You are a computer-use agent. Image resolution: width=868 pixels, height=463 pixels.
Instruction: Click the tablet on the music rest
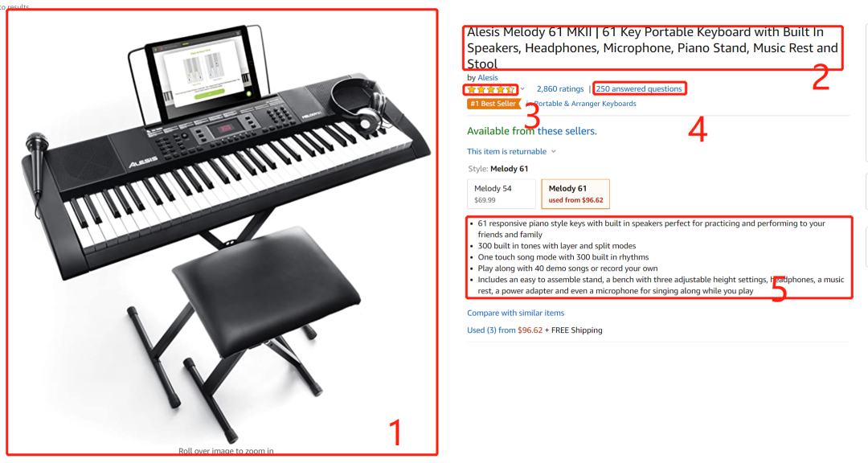(203, 73)
